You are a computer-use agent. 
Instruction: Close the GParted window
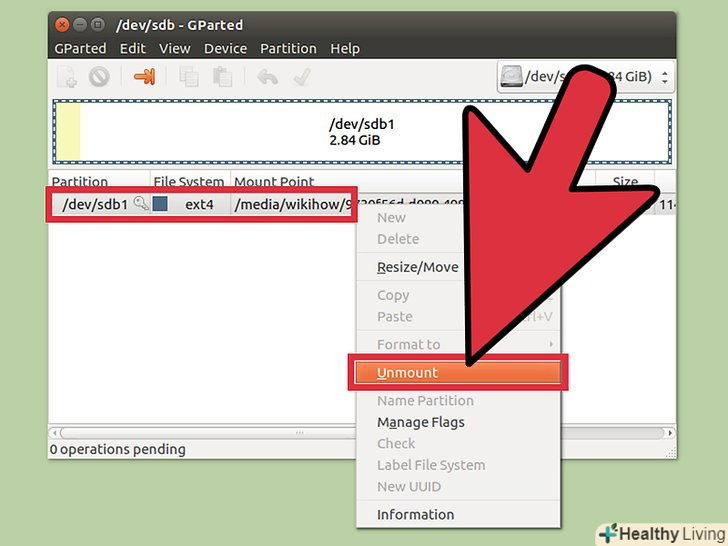click(x=62, y=25)
